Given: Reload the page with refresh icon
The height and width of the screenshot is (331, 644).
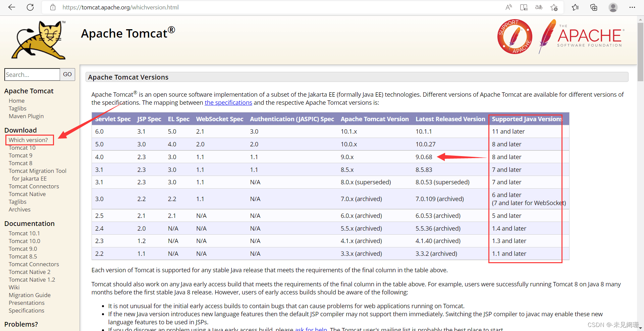Looking at the screenshot, I should (x=30, y=7).
